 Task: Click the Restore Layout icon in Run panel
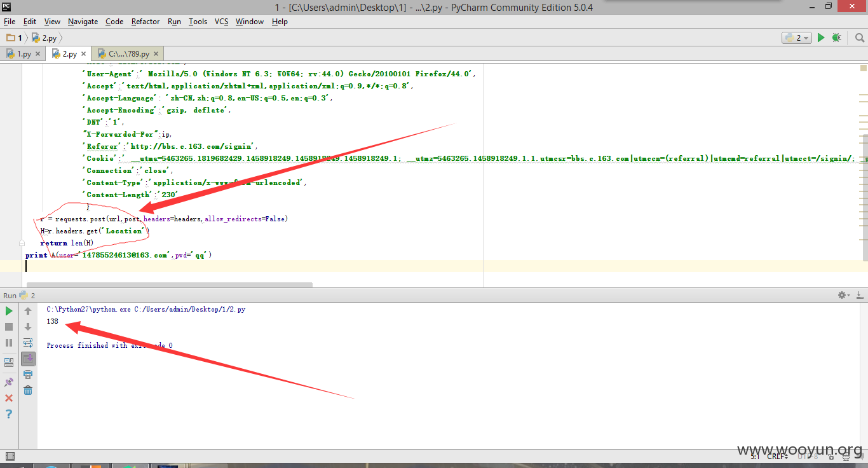coord(9,362)
